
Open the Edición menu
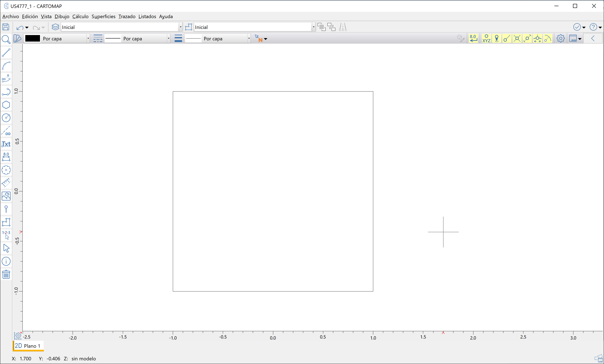[30, 16]
